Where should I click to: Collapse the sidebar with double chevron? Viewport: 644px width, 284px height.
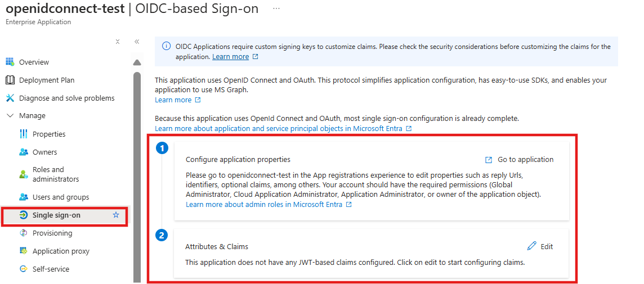(x=137, y=42)
